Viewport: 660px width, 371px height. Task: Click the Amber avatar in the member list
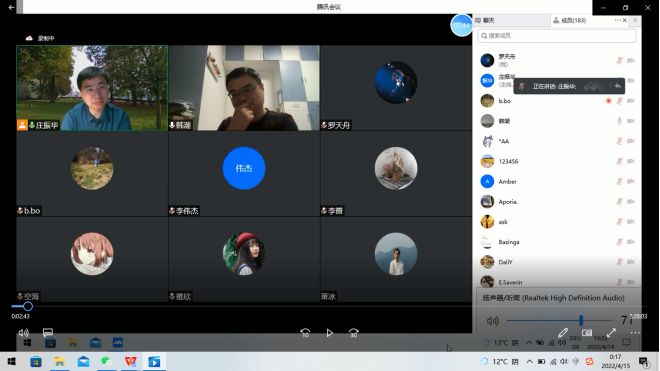(487, 181)
